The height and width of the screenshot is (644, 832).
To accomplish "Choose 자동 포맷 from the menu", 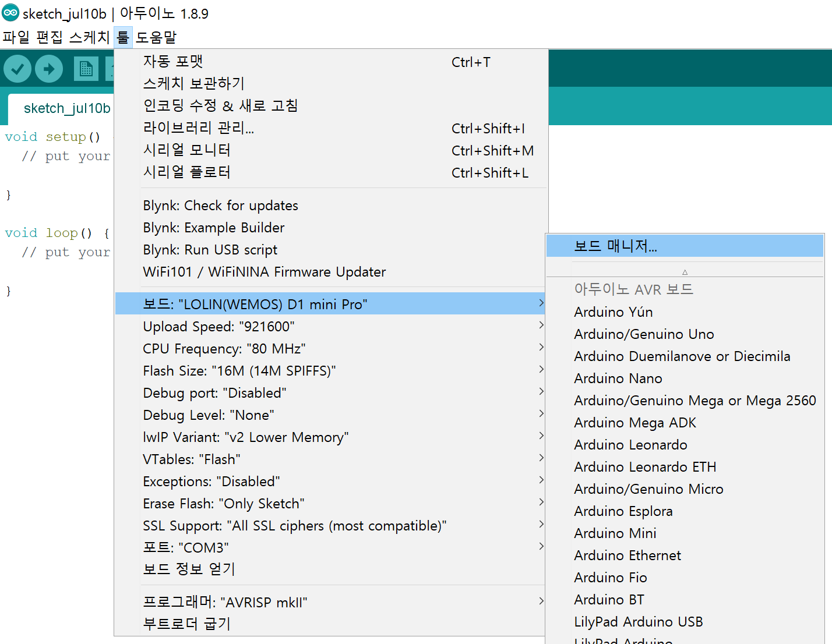I will [330, 62].
